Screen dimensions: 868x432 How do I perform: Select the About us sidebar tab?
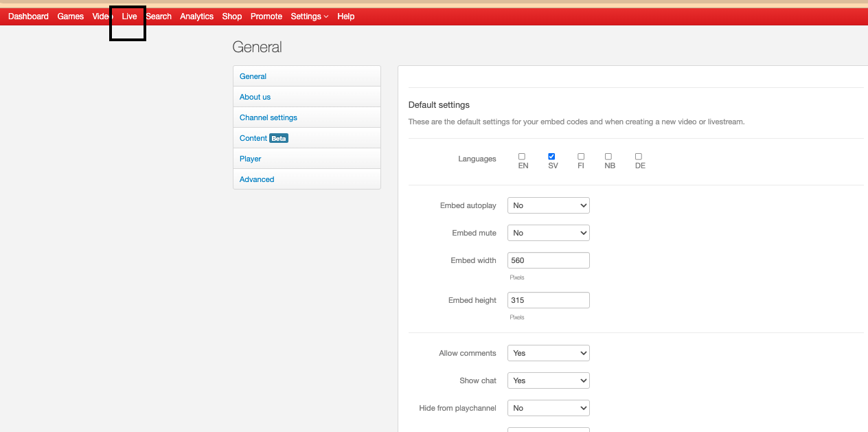pyautogui.click(x=255, y=97)
